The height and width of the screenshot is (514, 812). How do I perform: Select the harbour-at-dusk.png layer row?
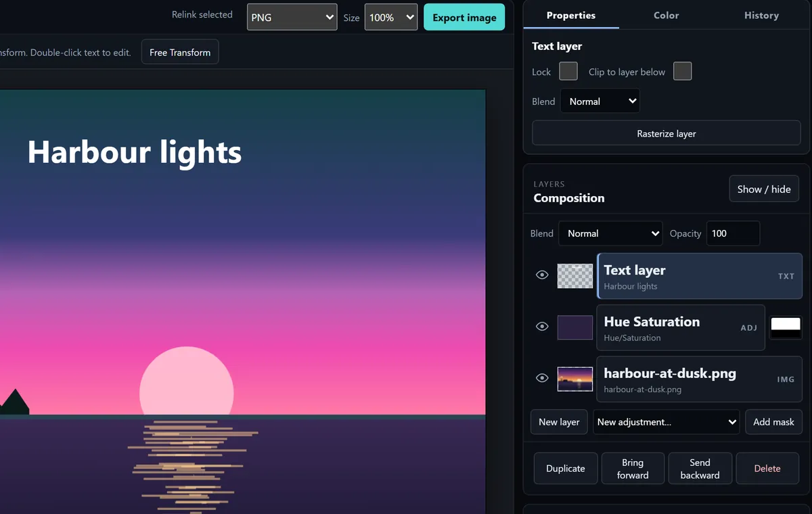point(700,379)
